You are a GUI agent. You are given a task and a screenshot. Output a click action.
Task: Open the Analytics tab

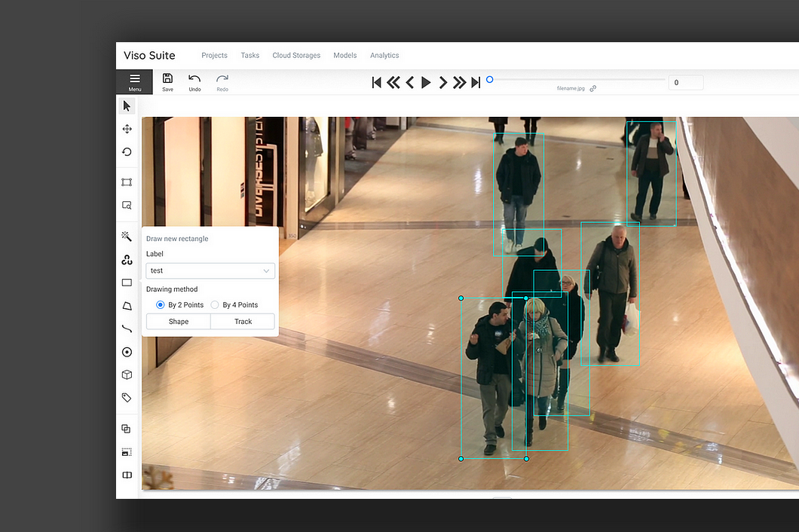point(384,55)
